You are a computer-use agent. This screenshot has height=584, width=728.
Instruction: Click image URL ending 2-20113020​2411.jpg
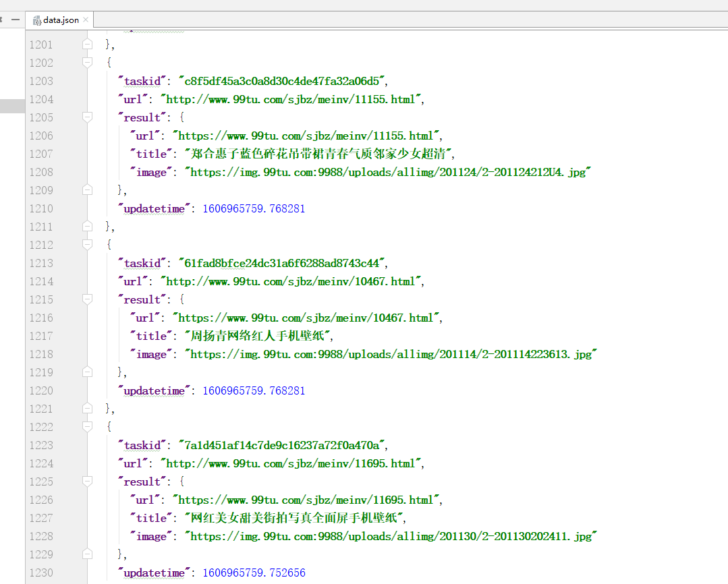click(x=391, y=536)
